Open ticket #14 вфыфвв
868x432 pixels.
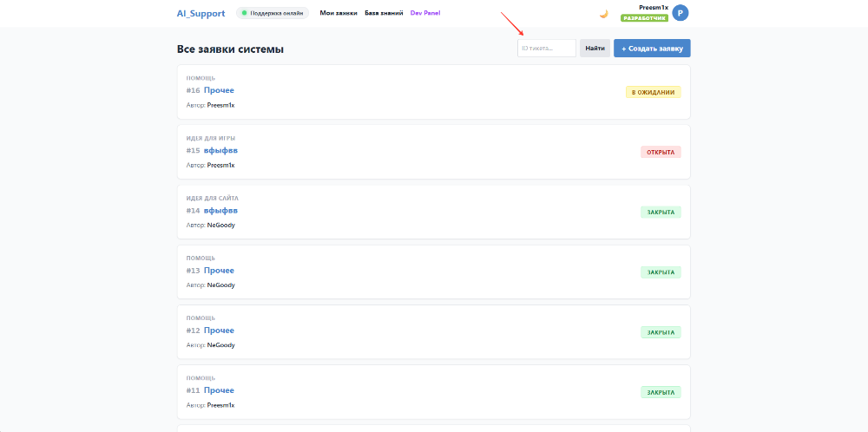point(220,211)
